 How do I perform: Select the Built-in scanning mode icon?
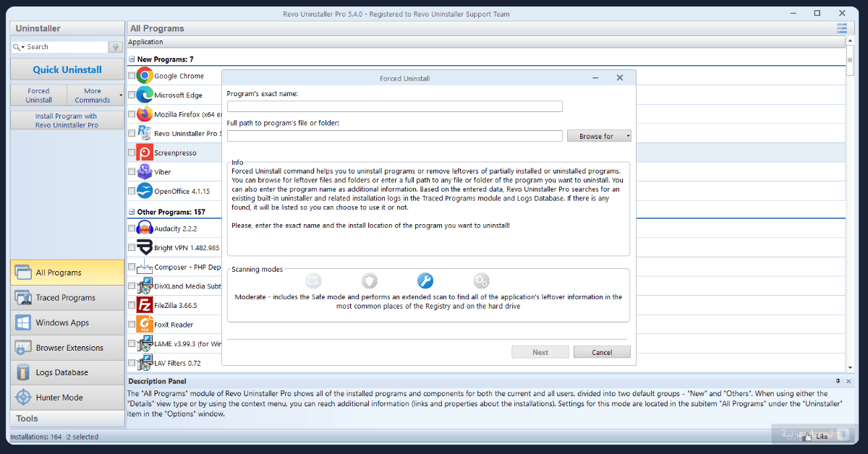click(313, 280)
